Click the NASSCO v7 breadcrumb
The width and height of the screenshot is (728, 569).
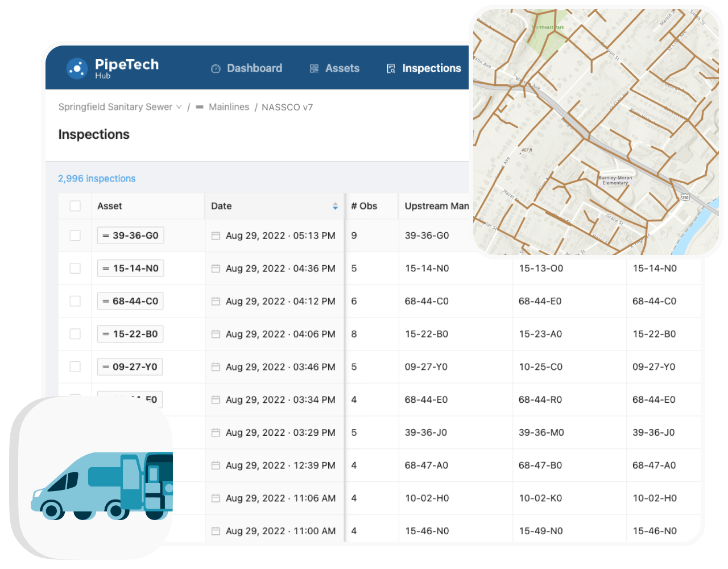pyautogui.click(x=287, y=107)
